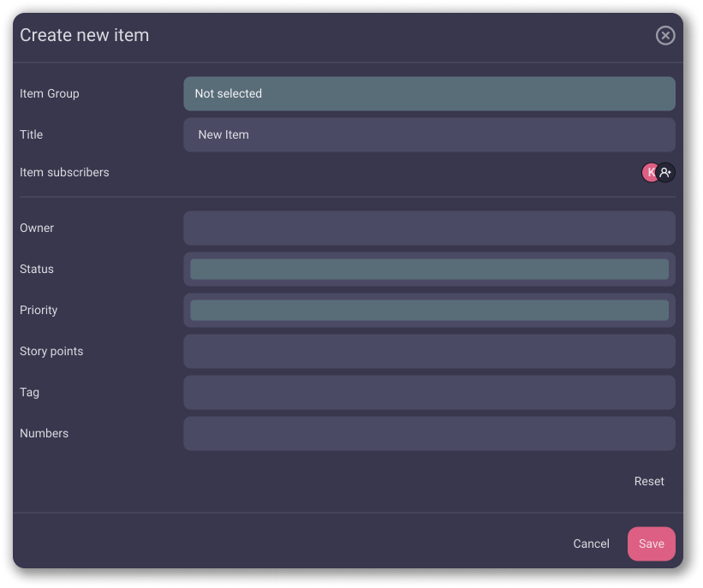Close the Create new item dialog
The width and height of the screenshot is (703, 588).
[665, 35]
